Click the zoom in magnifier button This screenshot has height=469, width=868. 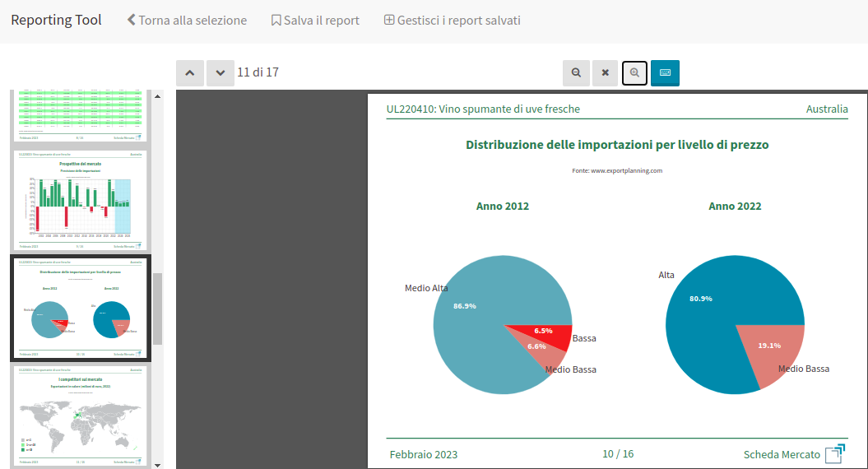634,72
